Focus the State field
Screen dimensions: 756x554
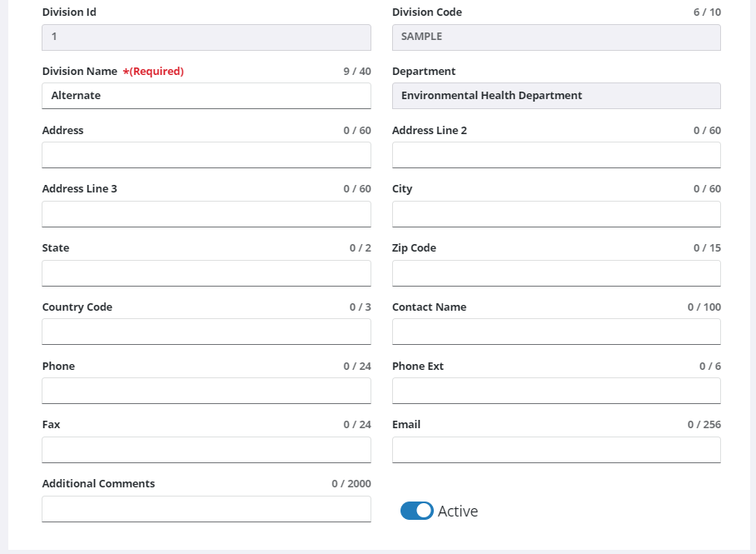point(206,273)
